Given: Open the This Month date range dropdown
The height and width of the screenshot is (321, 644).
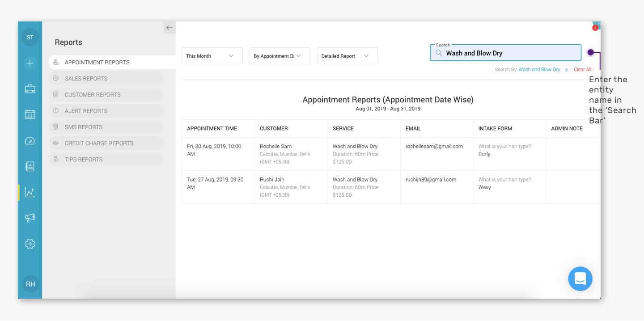Looking at the screenshot, I should point(212,56).
